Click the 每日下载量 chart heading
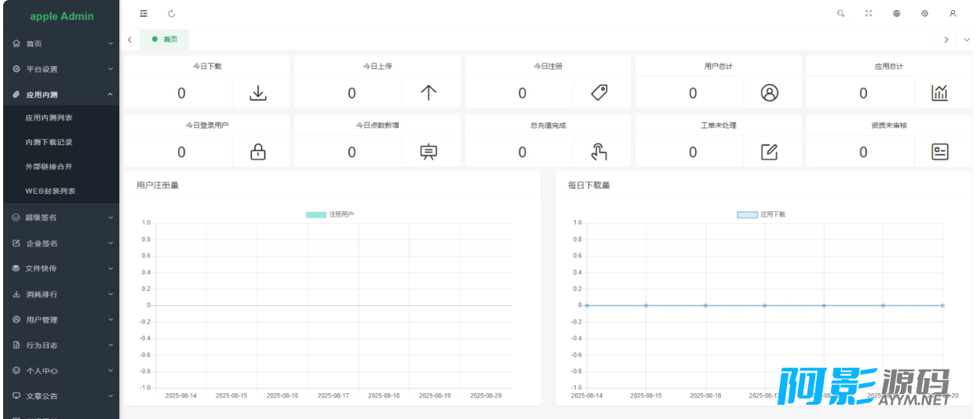The height and width of the screenshot is (419, 980). click(589, 185)
